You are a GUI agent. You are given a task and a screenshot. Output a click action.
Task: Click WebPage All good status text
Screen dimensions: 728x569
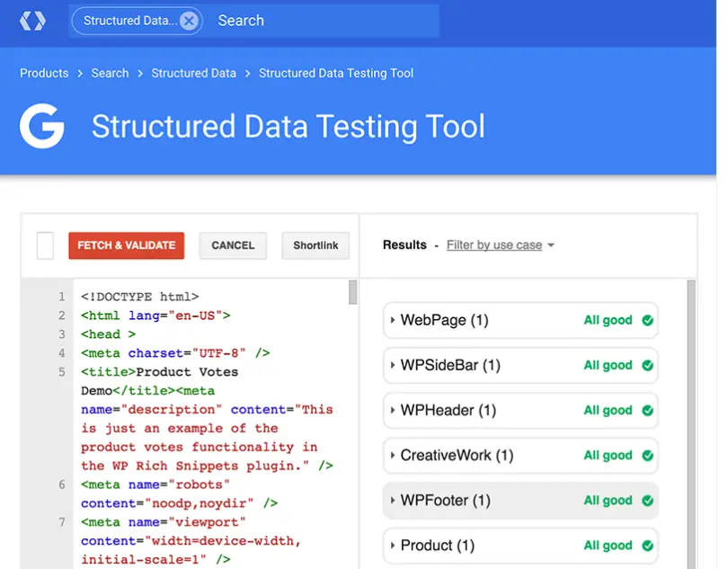[608, 320]
